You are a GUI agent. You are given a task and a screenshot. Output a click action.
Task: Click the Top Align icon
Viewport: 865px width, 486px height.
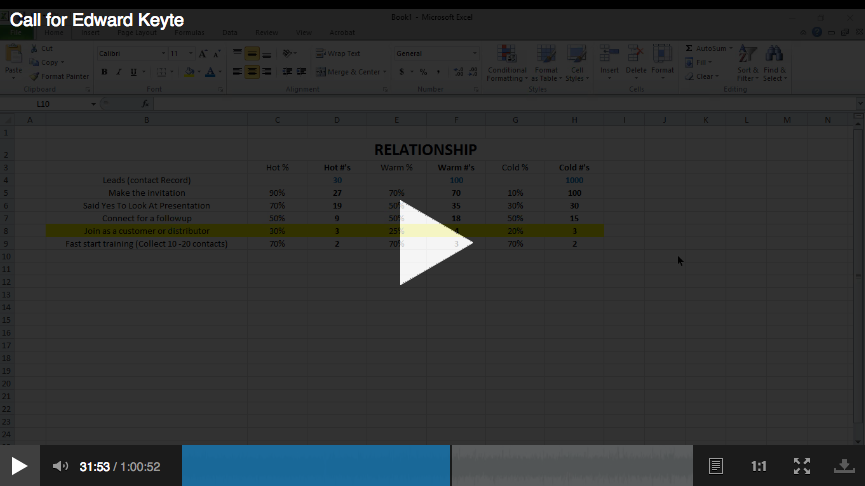[x=237, y=54]
